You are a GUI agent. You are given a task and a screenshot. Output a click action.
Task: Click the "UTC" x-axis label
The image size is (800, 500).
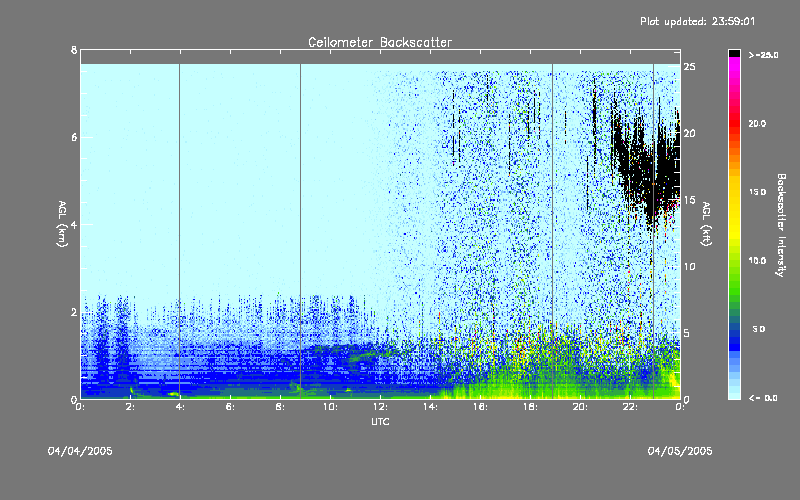(380, 422)
